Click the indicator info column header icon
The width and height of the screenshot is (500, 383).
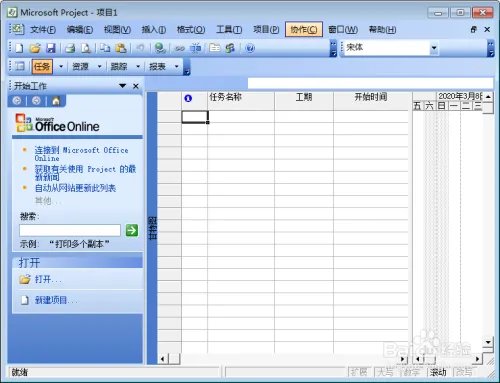point(188,98)
